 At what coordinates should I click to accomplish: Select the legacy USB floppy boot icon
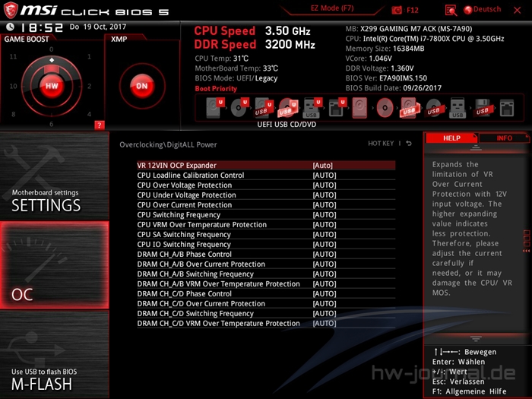click(x=483, y=108)
